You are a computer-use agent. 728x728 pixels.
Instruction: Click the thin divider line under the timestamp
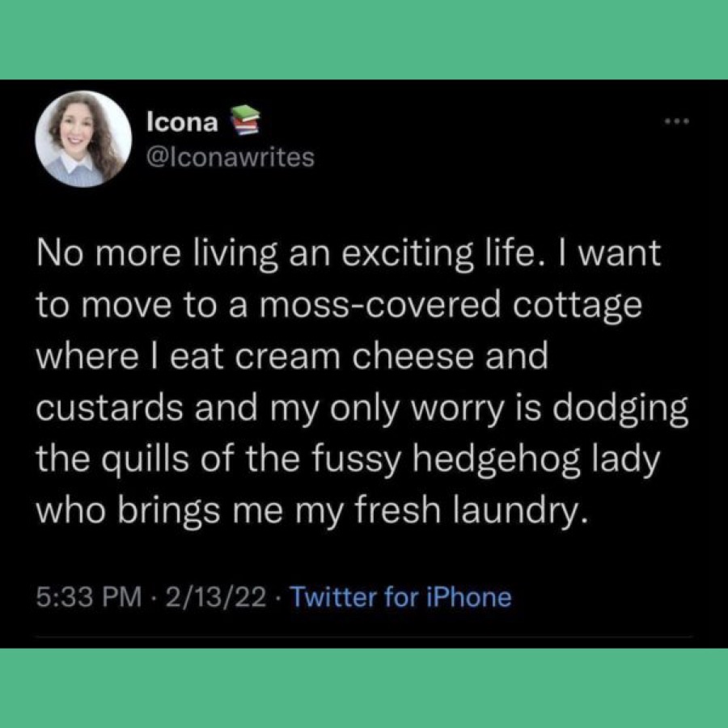[364, 637]
